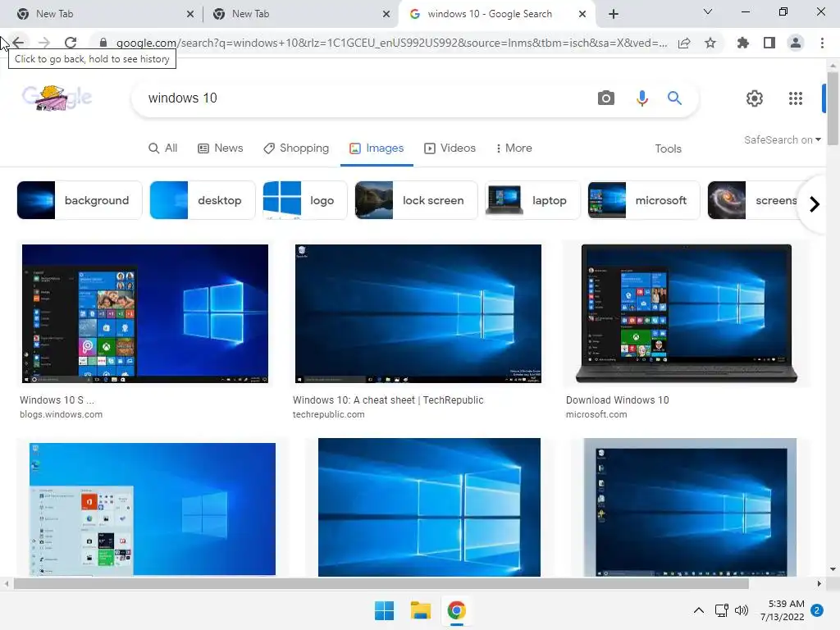Viewport: 840px width, 630px height.
Task: Open blogs.windows.com source link
Action: pos(61,414)
